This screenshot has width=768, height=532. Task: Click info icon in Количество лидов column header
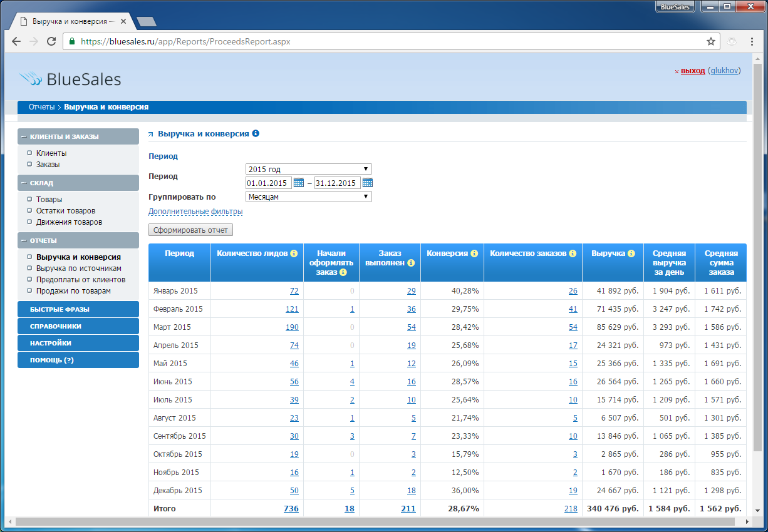pos(293,253)
